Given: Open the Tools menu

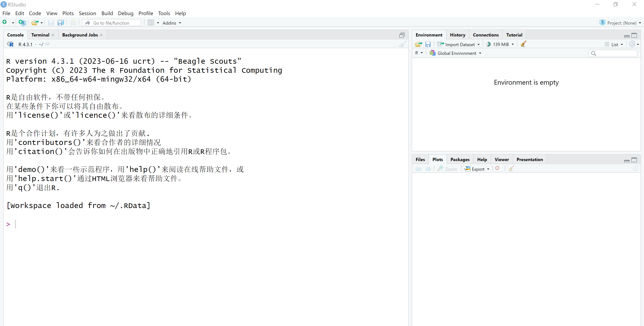Looking at the screenshot, I should 164,13.
